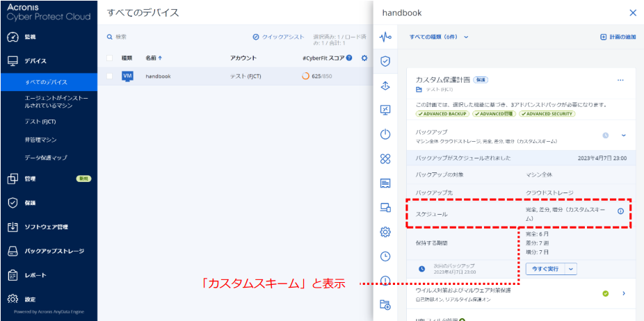644x321 pixels.
Task: Open dropdown arrow next to 今すぐ実行
Action: tap(572, 268)
